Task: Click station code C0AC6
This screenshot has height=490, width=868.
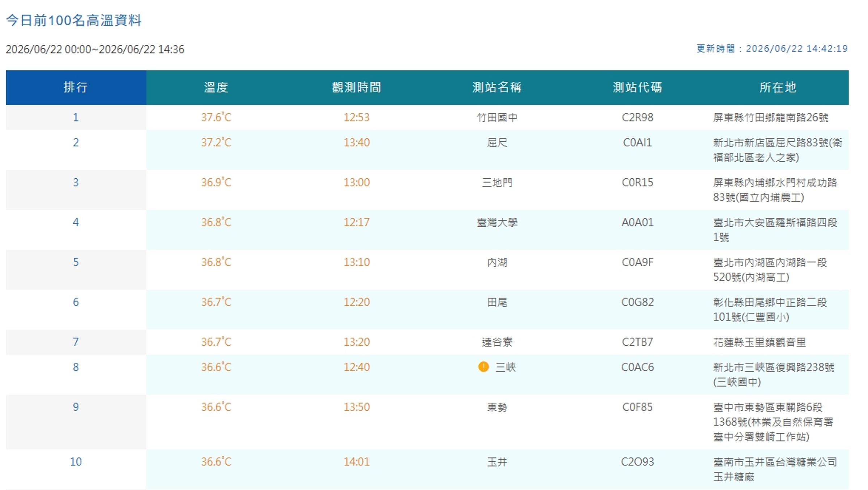Action: tap(637, 367)
